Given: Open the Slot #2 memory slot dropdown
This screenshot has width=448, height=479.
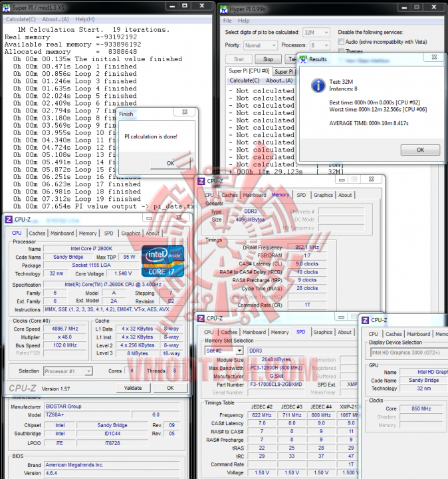Looking at the screenshot, I should (224, 351).
